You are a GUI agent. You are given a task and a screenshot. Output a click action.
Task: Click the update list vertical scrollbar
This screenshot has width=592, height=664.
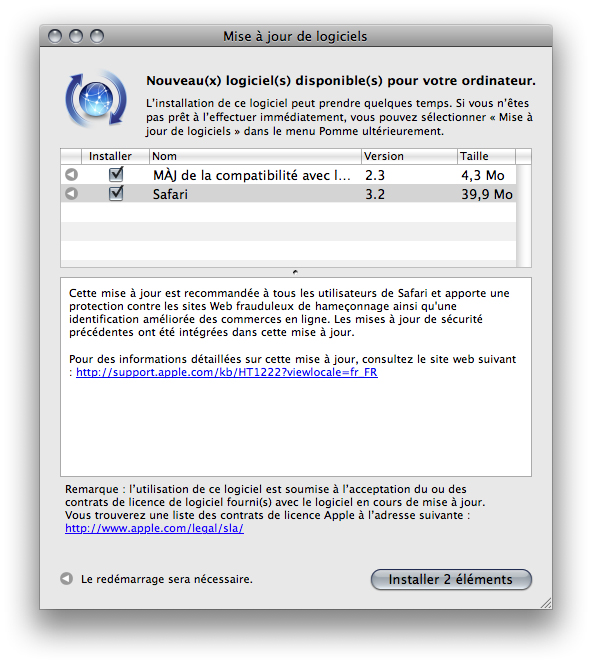point(524,216)
